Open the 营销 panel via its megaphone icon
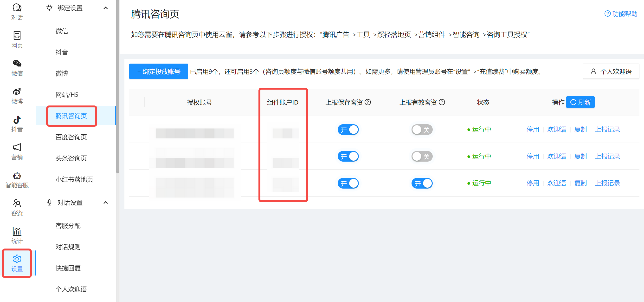Viewport: 644px width, 302px height. pyautogui.click(x=17, y=151)
